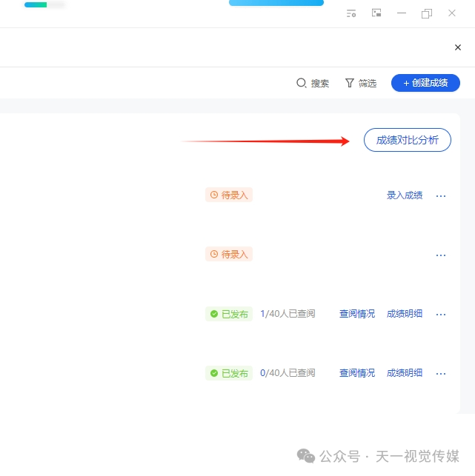This screenshot has width=475, height=476.
Task: Close the application window
Action: [x=452, y=13]
